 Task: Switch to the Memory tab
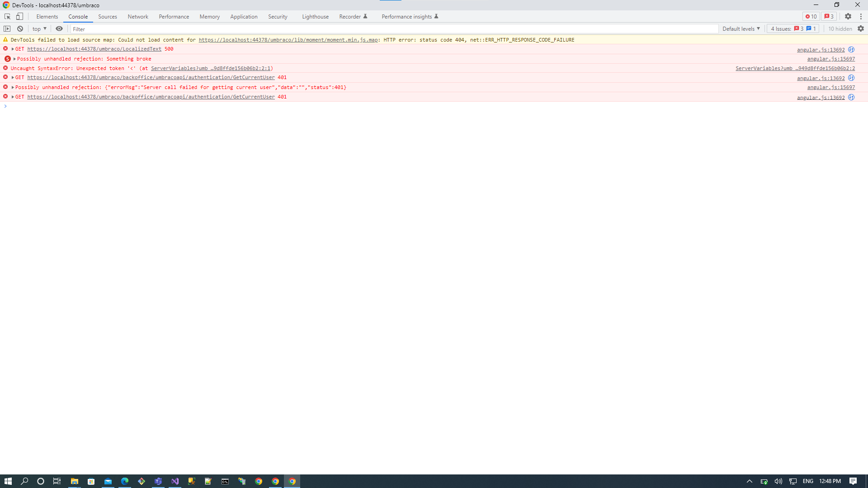[x=210, y=16]
